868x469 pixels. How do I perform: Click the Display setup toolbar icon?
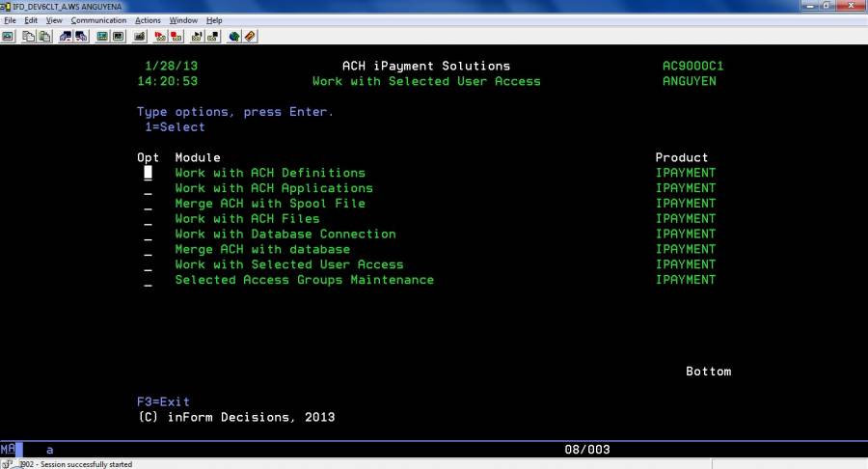pos(101,37)
